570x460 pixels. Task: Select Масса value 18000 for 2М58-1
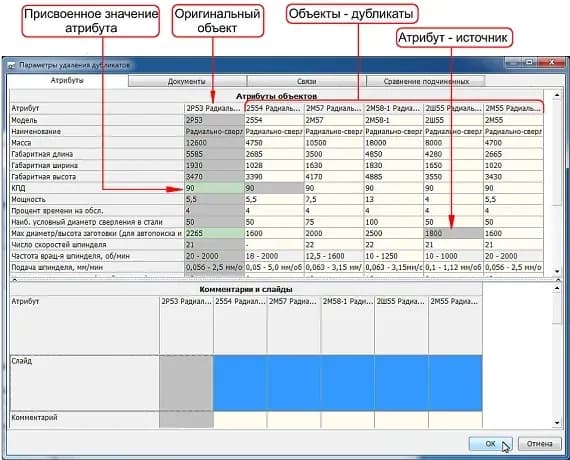[x=394, y=143]
